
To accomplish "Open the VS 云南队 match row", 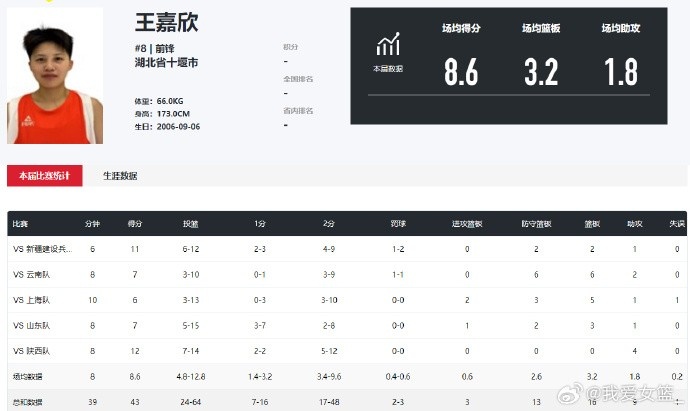I will (x=33, y=273).
